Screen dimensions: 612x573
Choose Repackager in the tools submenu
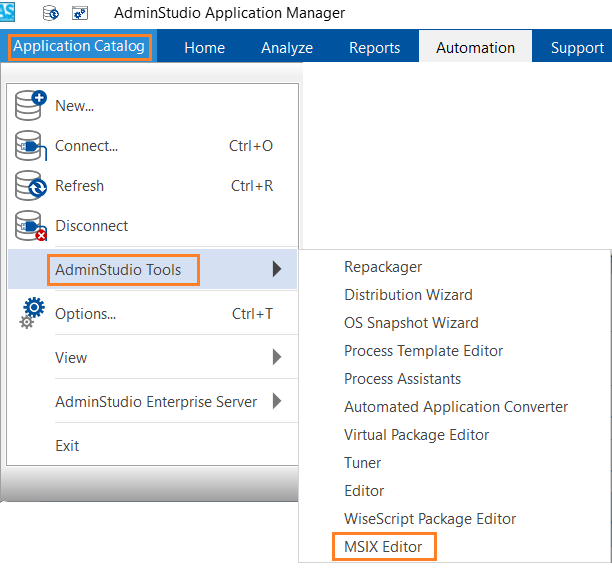383,267
